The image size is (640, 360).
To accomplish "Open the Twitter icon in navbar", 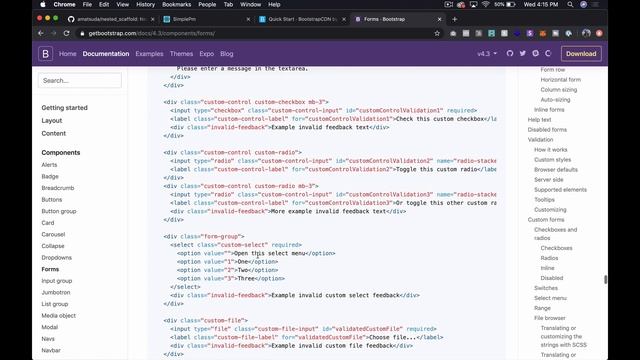I will [522, 53].
